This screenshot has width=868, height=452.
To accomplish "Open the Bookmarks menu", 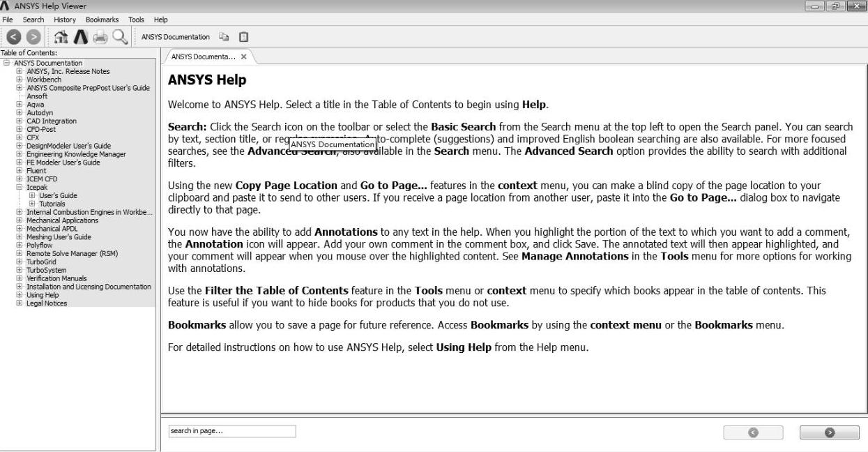I will pyautogui.click(x=102, y=19).
